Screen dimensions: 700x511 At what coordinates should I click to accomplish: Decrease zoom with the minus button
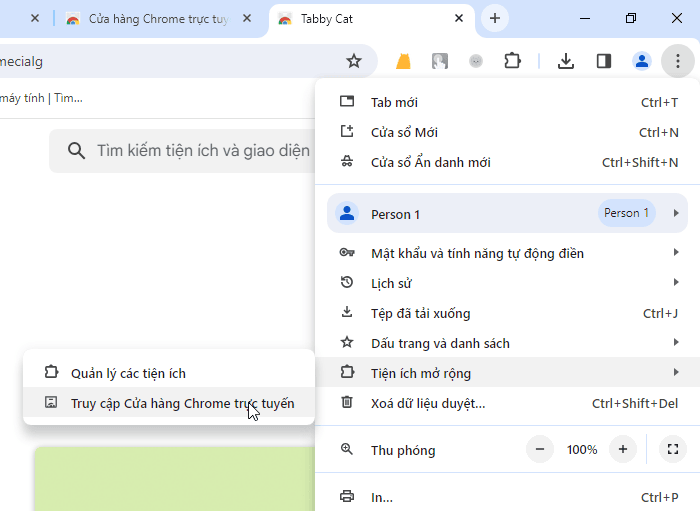coord(540,449)
